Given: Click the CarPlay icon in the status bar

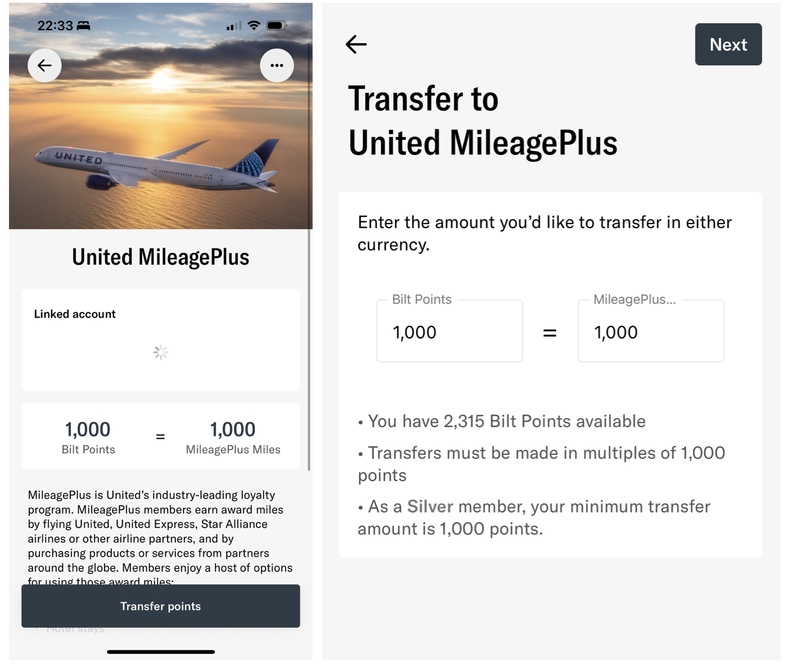Looking at the screenshot, I should (82, 25).
